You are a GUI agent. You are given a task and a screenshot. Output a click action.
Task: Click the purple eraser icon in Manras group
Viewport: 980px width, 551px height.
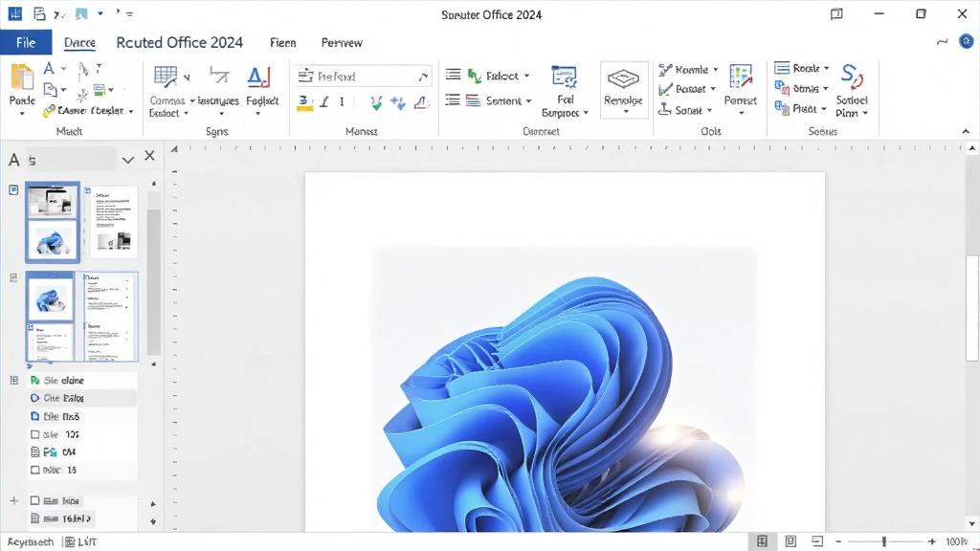pos(421,103)
